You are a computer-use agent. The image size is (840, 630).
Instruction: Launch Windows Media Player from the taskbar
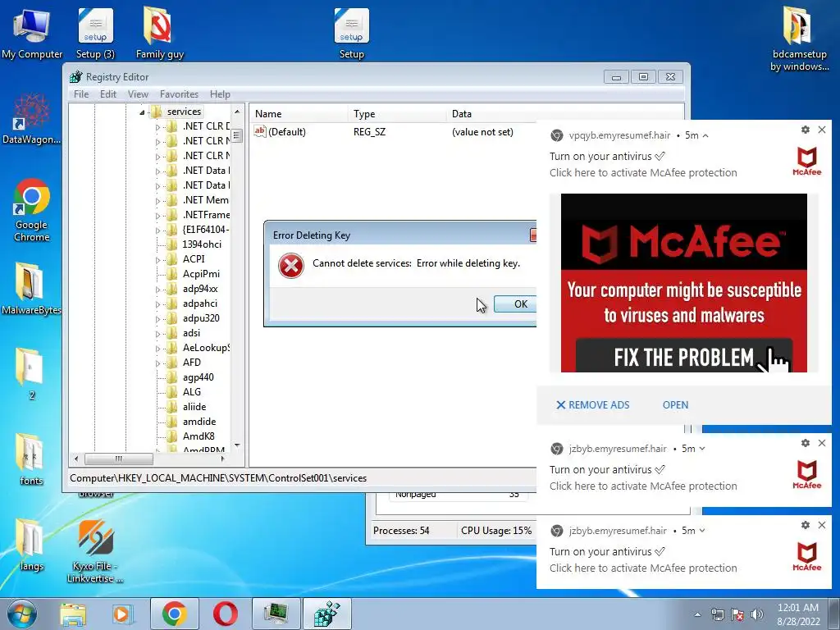tap(123, 614)
